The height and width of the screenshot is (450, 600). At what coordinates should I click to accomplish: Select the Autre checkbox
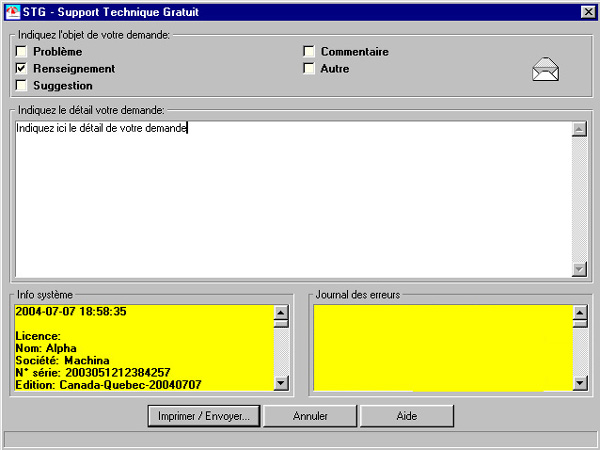310,68
